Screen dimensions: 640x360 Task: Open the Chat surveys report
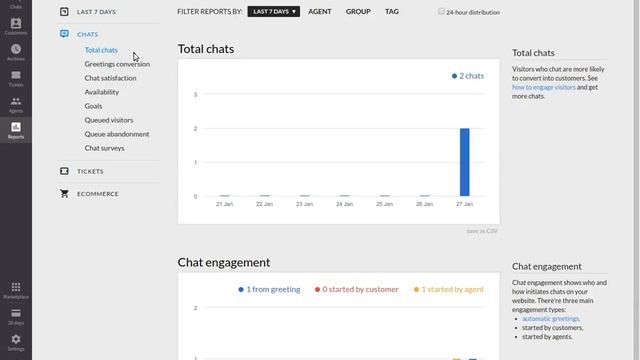point(104,148)
